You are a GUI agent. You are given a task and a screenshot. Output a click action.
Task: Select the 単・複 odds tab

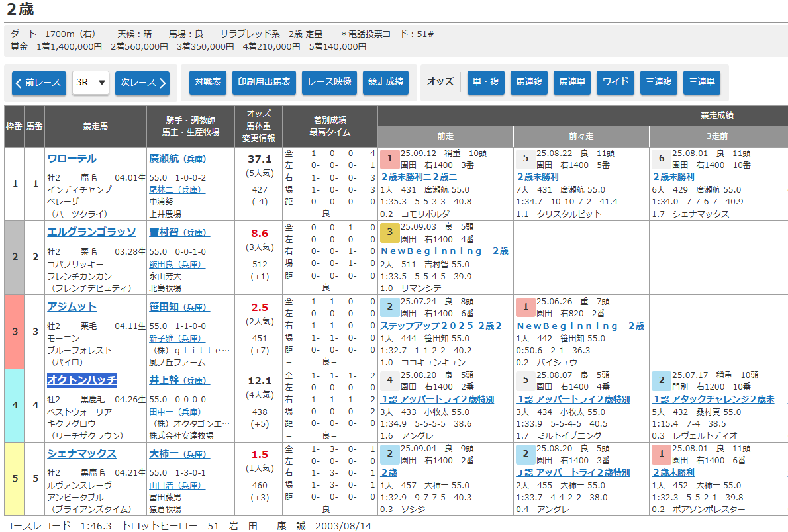(485, 82)
